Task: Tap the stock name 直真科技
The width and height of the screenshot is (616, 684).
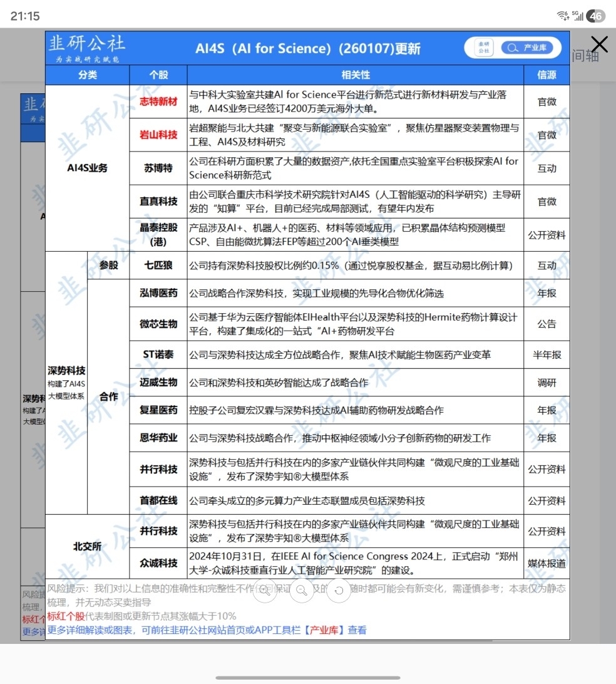Action: coord(158,201)
